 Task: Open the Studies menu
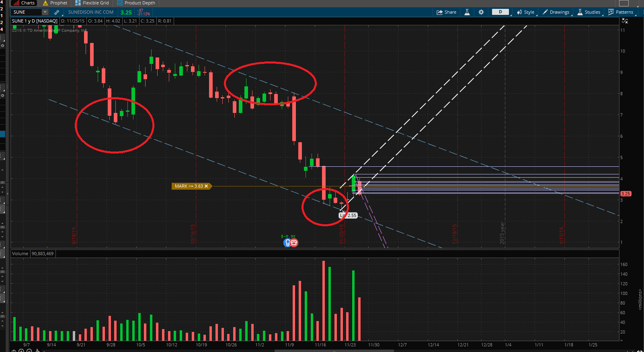pos(589,12)
